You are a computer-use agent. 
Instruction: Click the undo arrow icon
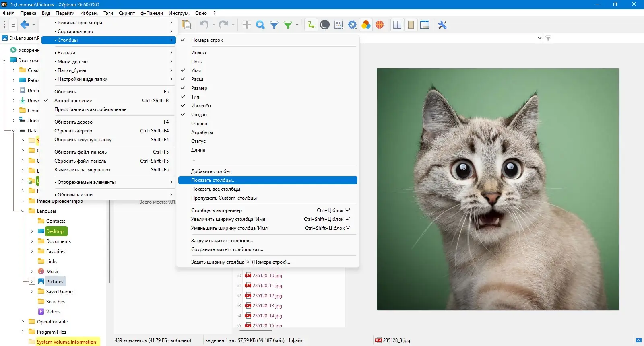click(x=204, y=25)
